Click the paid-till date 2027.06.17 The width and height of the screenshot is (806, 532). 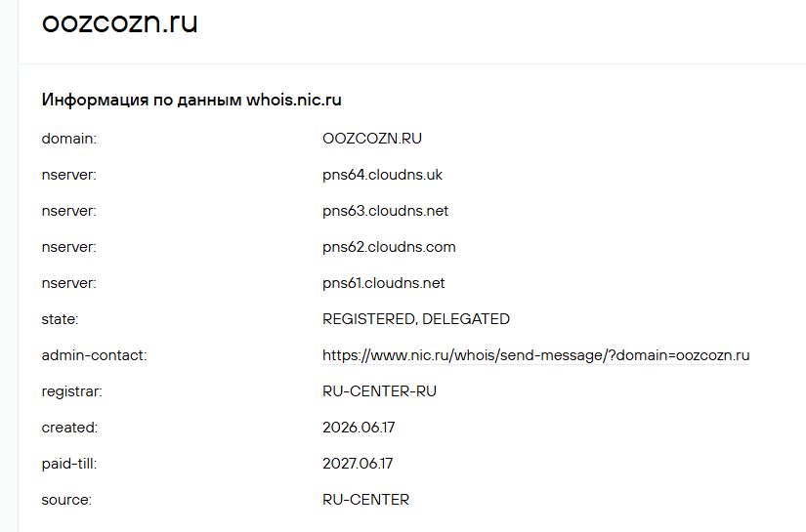point(358,464)
